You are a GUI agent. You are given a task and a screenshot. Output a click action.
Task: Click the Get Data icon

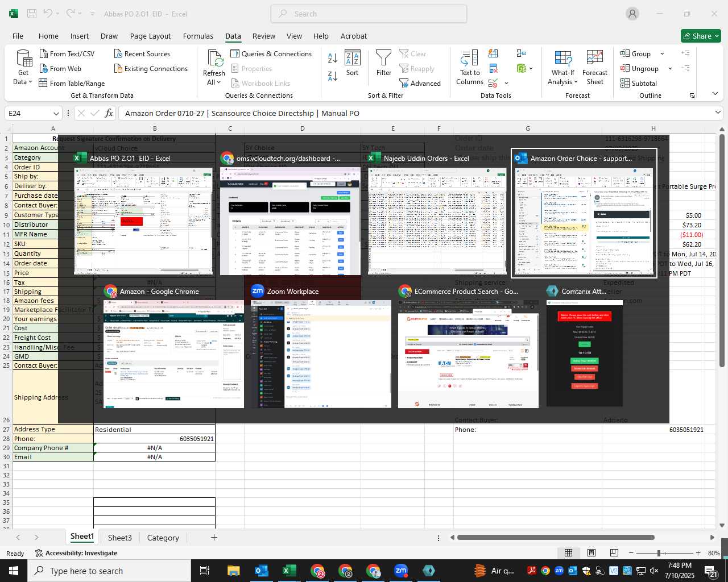(24, 59)
